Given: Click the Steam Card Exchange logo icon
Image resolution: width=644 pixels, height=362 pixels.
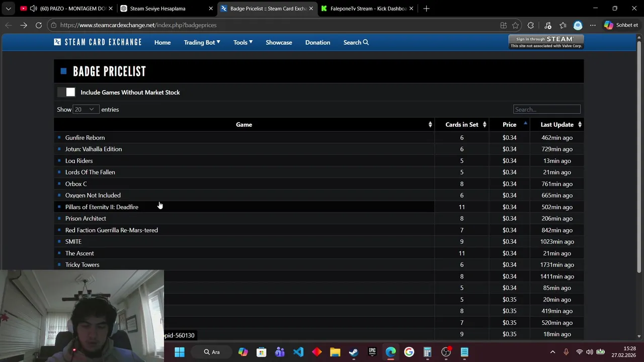Looking at the screenshot, I should click(x=57, y=42).
